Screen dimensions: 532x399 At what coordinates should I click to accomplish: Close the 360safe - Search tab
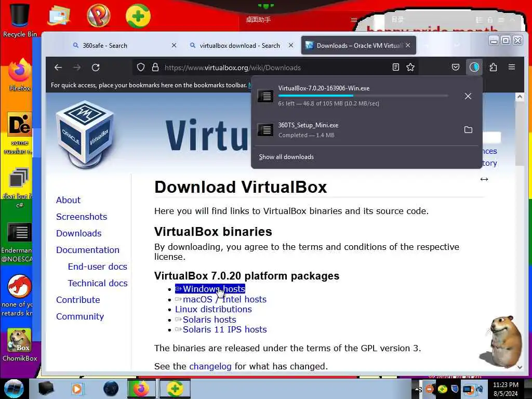click(x=174, y=45)
